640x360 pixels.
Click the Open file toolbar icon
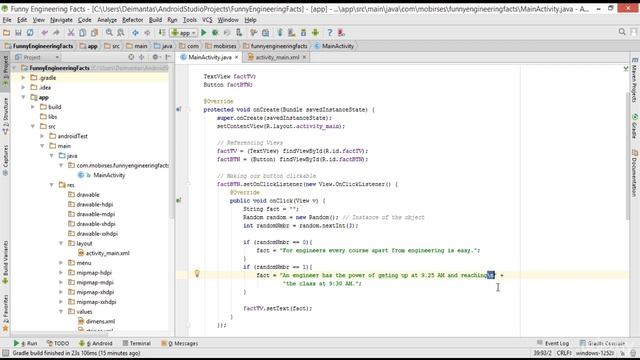point(7,33)
